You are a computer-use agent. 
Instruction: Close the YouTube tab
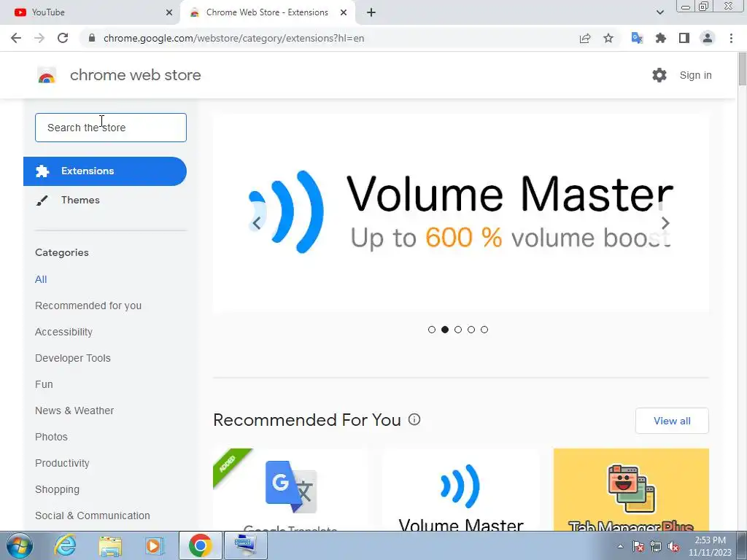pyautogui.click(x=169, y=12)
